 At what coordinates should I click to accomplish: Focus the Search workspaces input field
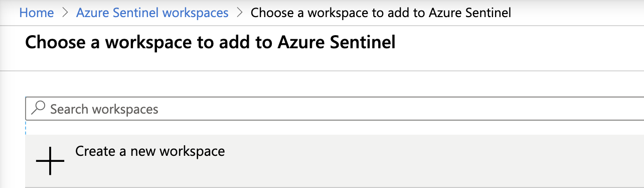point(335,109)
